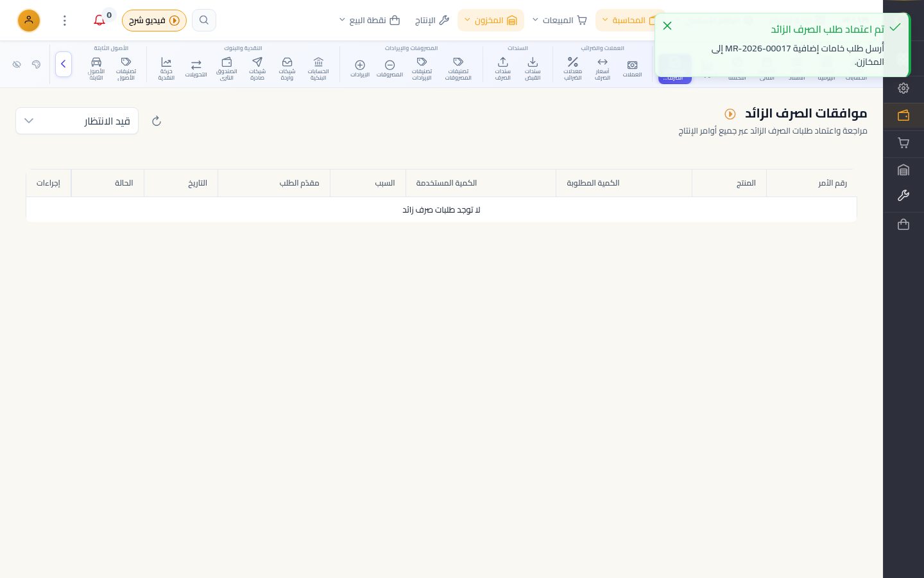The width and height of the screenshot is (924, 578).
Task: Click the settings gear in sidebar
Action: [x=903, y=89]
